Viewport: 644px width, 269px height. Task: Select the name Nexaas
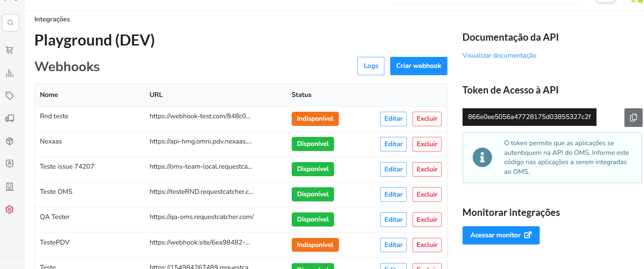point(51,141)
